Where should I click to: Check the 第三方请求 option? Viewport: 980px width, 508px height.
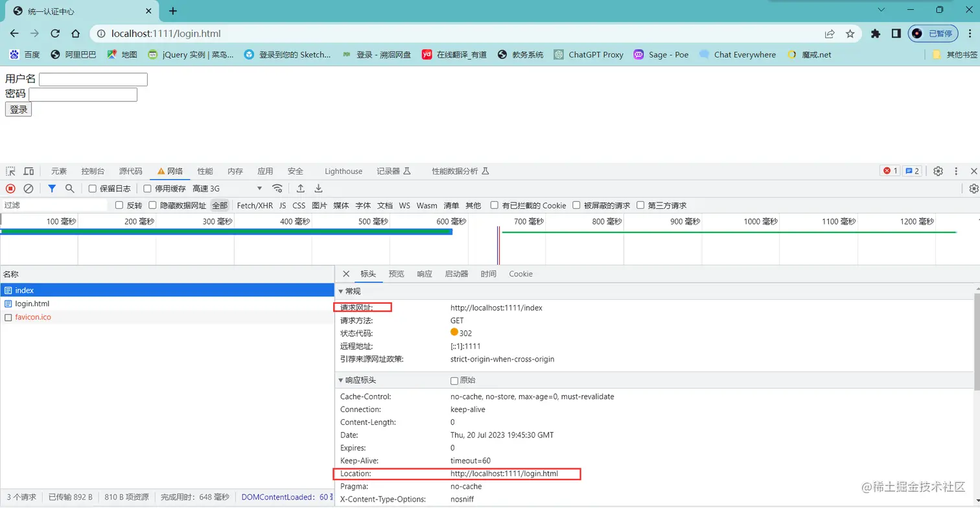(640, 206)
